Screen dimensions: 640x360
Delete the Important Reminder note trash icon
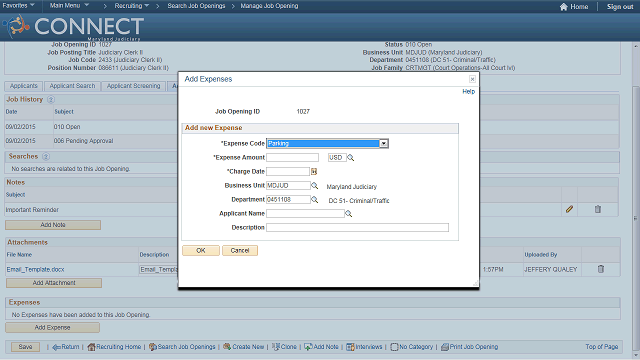coord(598,209)
